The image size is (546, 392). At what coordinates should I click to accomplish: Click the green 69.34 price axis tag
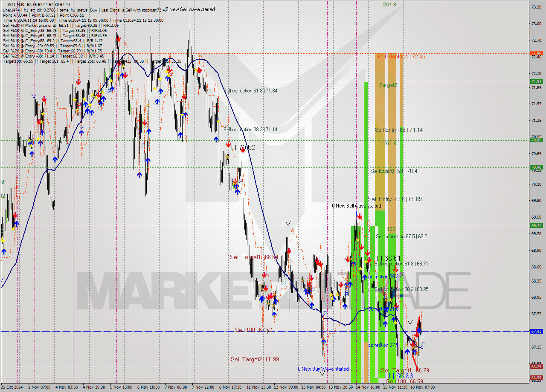(x=536, y=226)
